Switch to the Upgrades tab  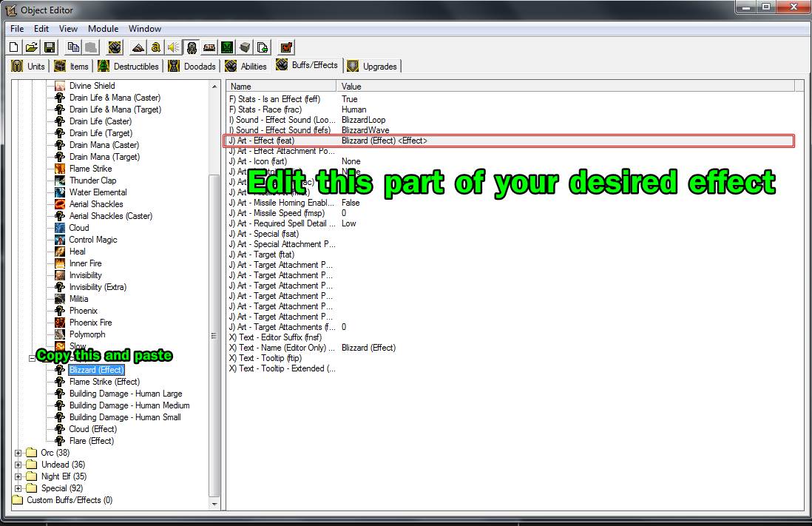click(x=372, y=67)
